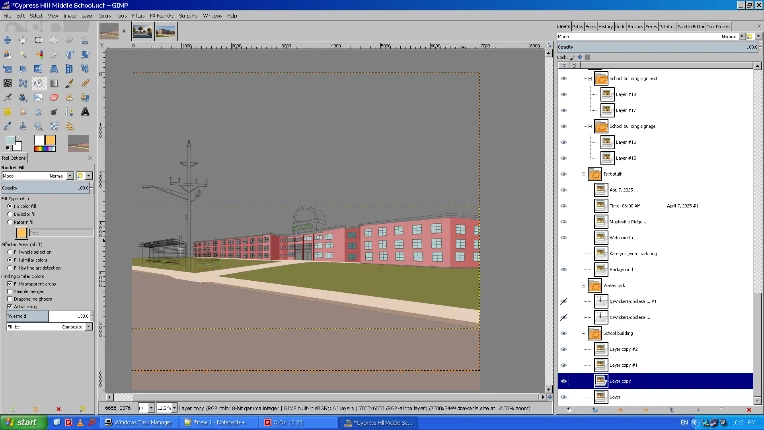Screen dimensions: 764x430
Task: Open the Layers panel Mode dropdown
Action: (651, 37)
